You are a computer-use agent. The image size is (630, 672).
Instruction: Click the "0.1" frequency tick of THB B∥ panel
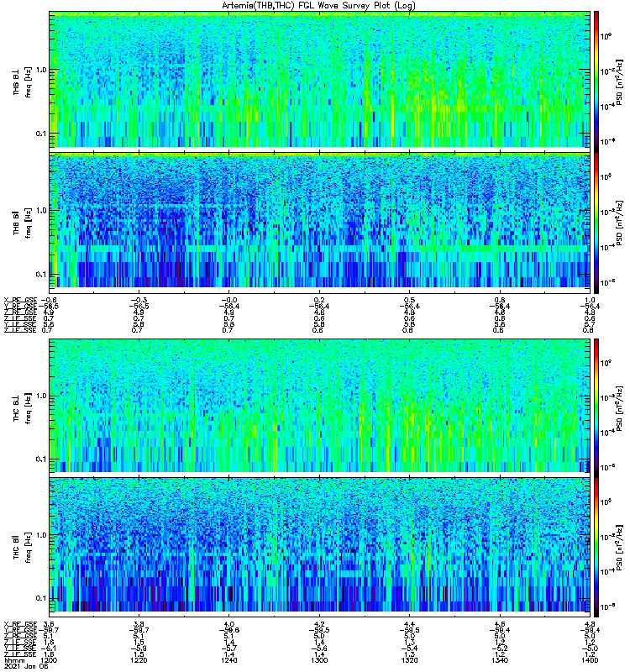(x=41, y=275)
